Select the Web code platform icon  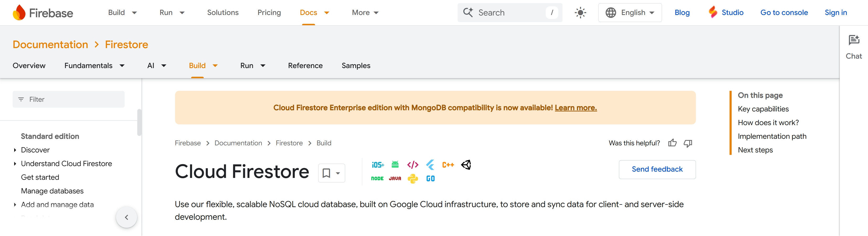pos(412,165)
